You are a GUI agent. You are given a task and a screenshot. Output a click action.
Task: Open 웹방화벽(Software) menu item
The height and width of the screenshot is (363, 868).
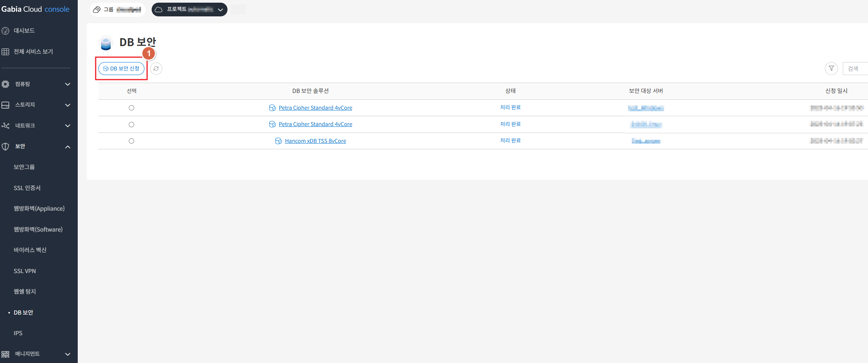pos(38,229)
